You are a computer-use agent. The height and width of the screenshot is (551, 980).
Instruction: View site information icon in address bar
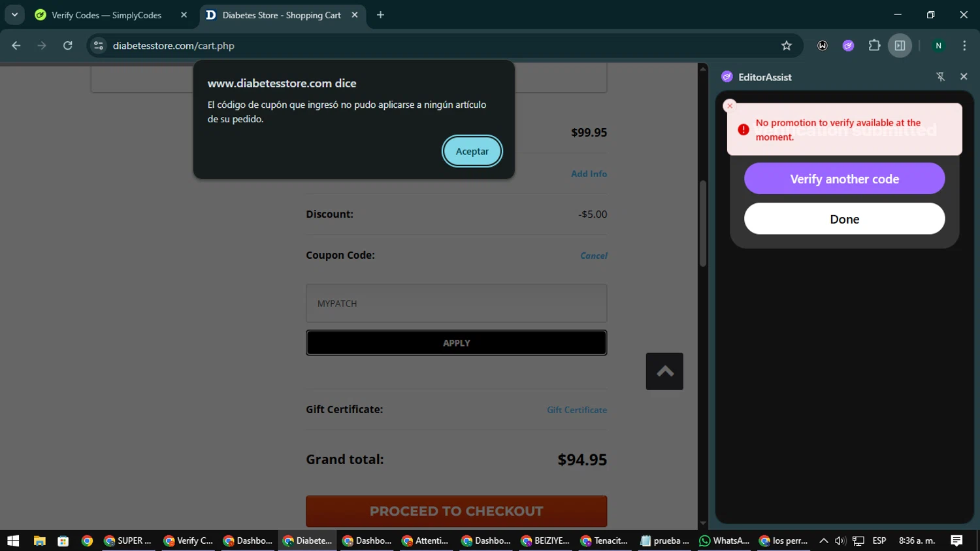[x=99, y=46]
